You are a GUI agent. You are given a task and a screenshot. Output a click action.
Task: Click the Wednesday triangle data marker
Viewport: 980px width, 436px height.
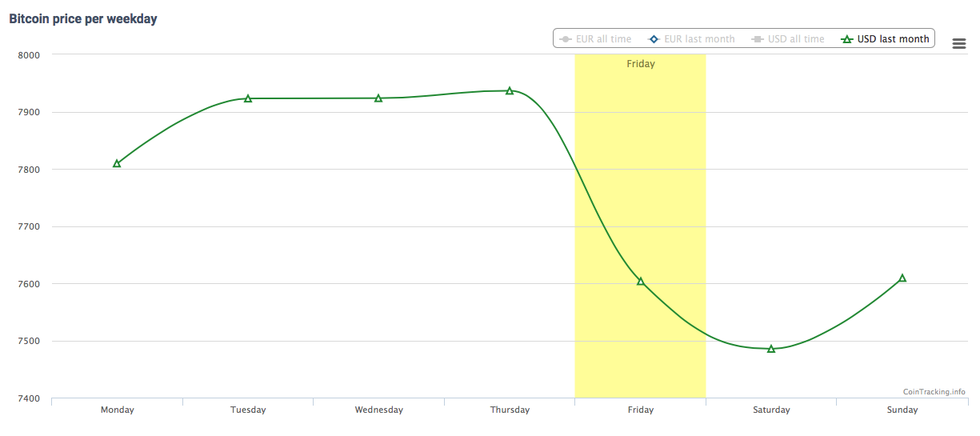pyautogui.click(x=378, y=98)
